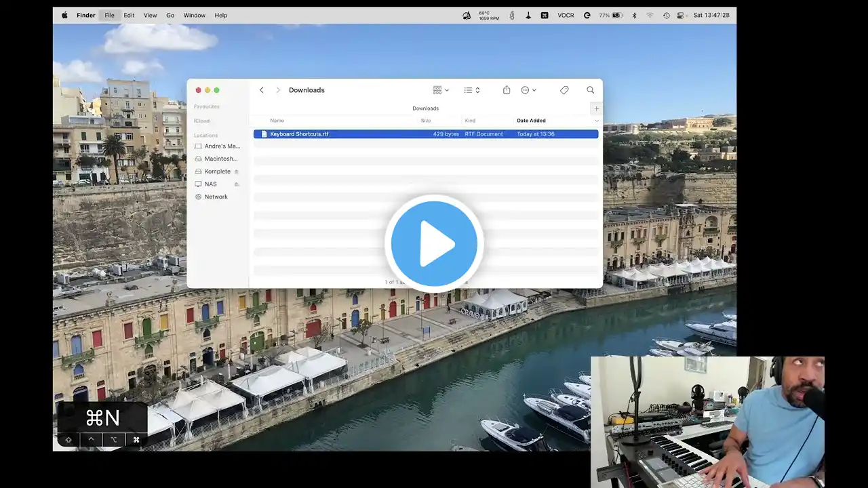This screenshot has height=488, width=868.
Task: Eject the Komplete volume
Action: click(x=237, y=171)
